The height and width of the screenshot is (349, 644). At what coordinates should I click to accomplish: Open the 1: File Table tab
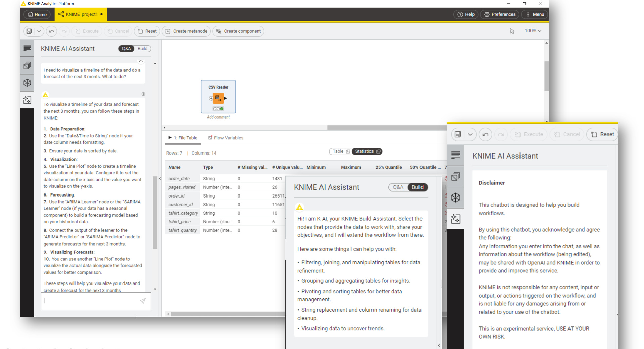point(183,138)
